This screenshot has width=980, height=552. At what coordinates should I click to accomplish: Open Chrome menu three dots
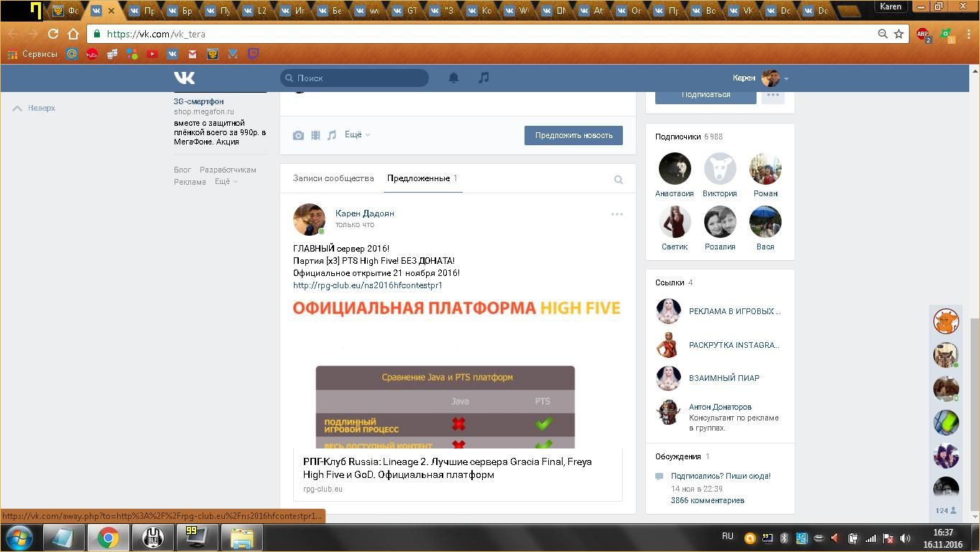click(968, 34)
